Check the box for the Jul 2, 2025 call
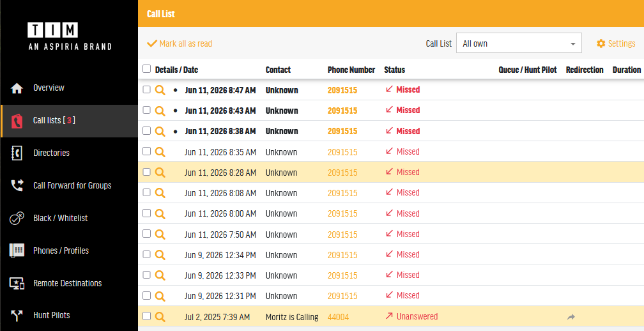 (147, 316)
